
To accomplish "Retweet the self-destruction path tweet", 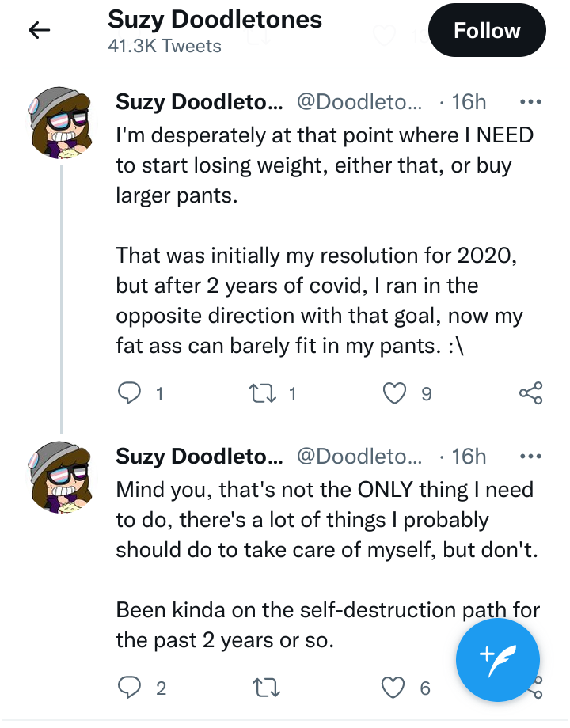I will [266, 688].
